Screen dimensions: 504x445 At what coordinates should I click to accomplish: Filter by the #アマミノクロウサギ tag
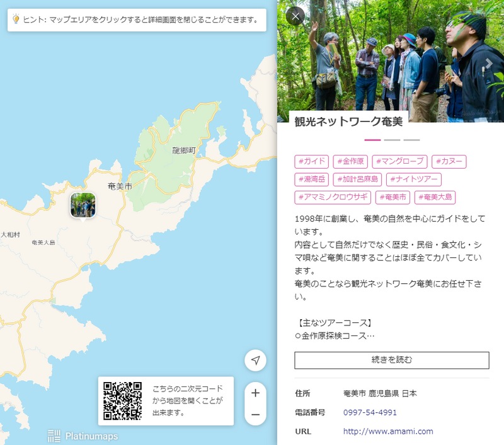pyautogui.click(x=333, y=197)
